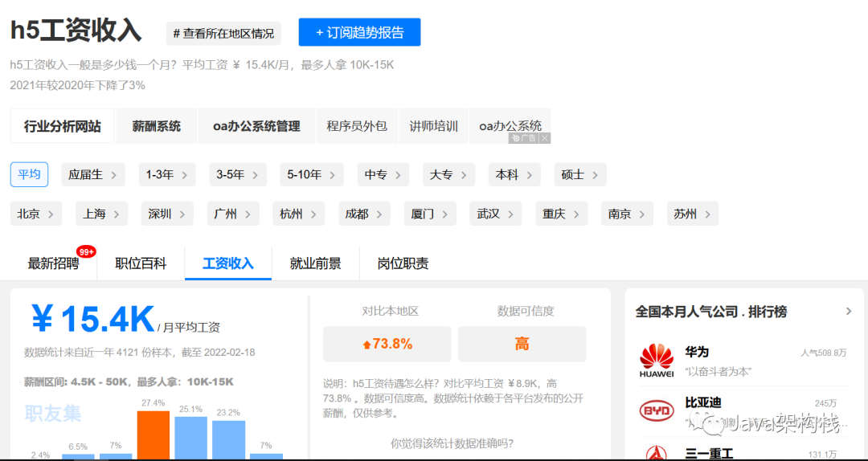Click text 人气508.8万
The width and height of the screenshot is (868, 461).
click(x=823, y=353)
